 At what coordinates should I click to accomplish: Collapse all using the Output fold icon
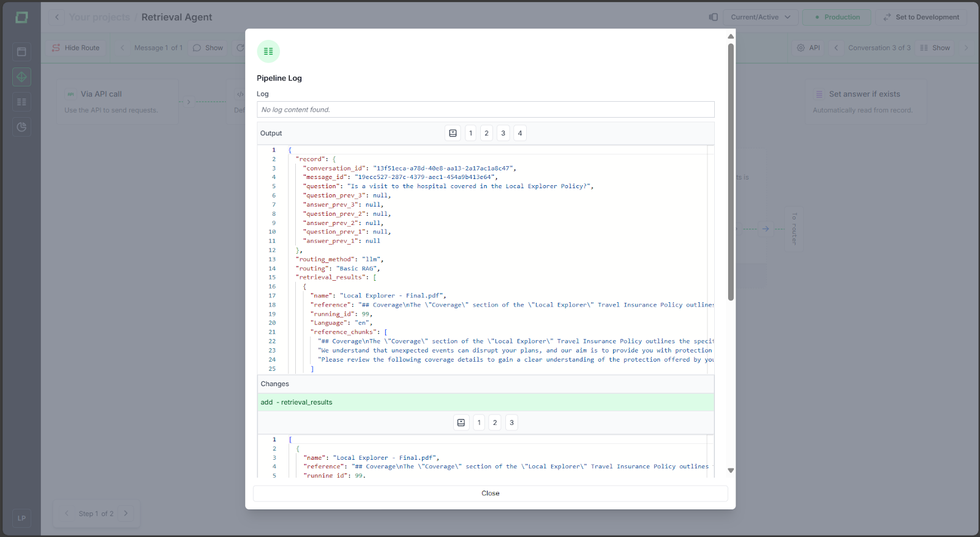[x=453, y=133]
